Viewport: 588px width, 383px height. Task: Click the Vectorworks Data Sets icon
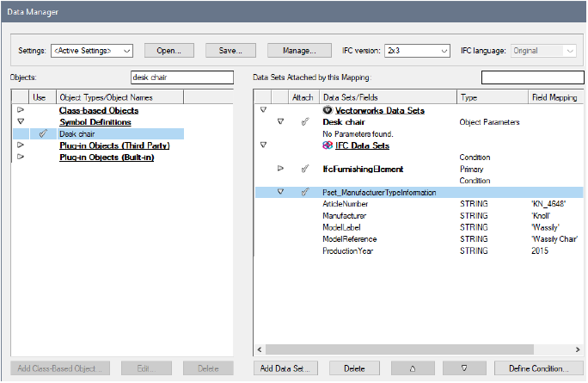328,110
